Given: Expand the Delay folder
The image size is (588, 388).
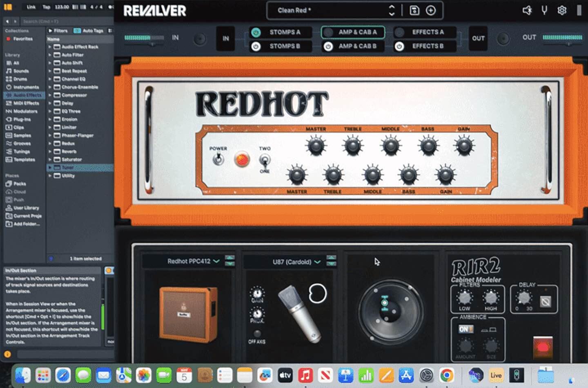Looking at the screenshot, I should 50,103.
